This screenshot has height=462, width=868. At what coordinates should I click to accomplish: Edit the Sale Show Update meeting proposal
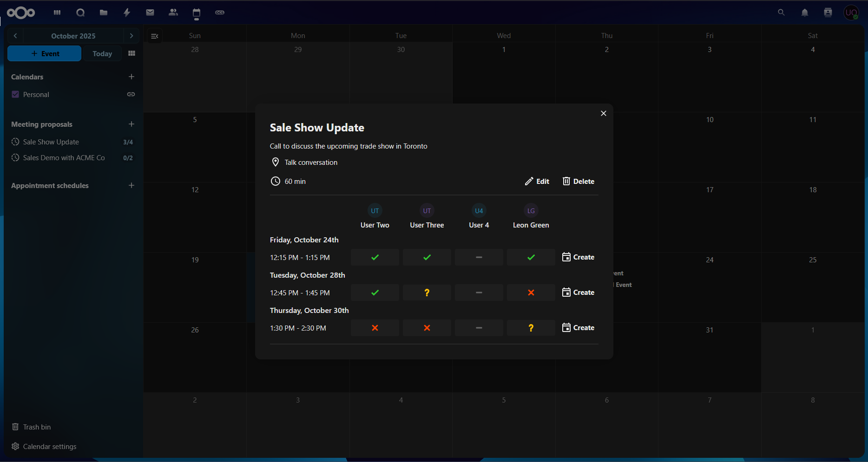(x=537, y=181)
